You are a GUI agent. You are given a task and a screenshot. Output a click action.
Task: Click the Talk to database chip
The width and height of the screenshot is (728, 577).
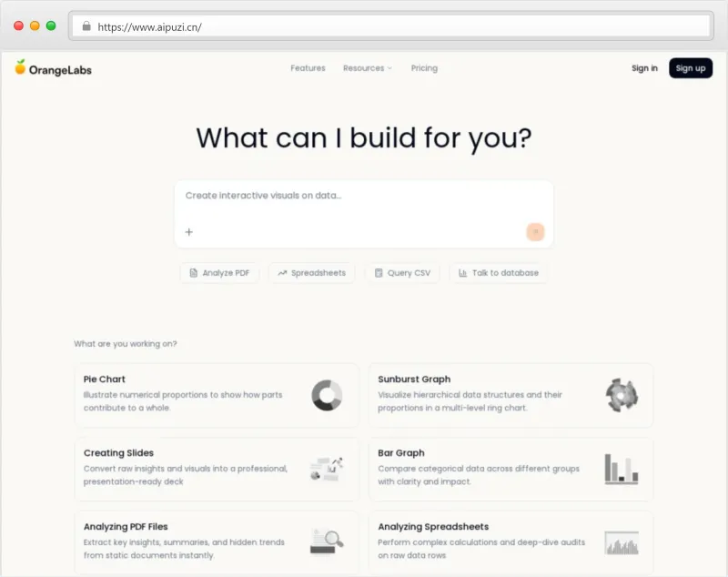coord(498,273)
